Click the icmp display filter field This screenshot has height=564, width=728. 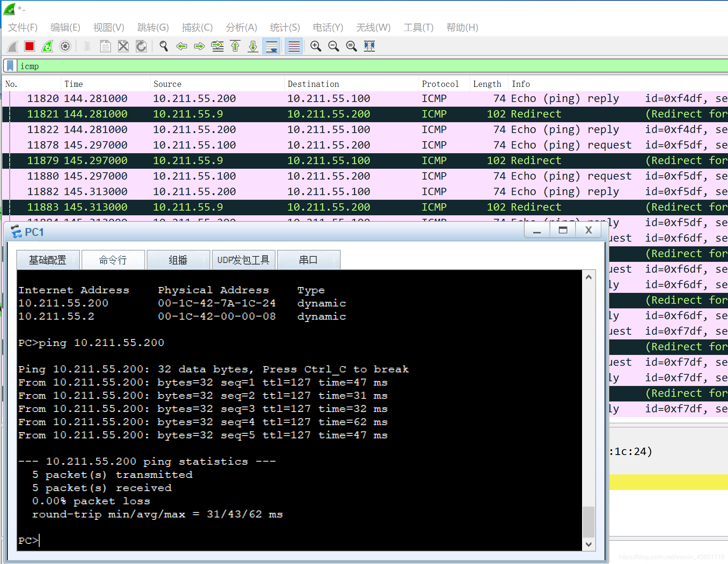click(x=373, y=66)
